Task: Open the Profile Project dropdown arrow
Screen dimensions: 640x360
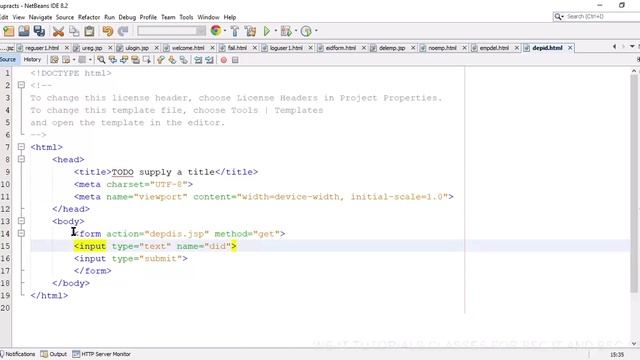Action: coord(316,31)
